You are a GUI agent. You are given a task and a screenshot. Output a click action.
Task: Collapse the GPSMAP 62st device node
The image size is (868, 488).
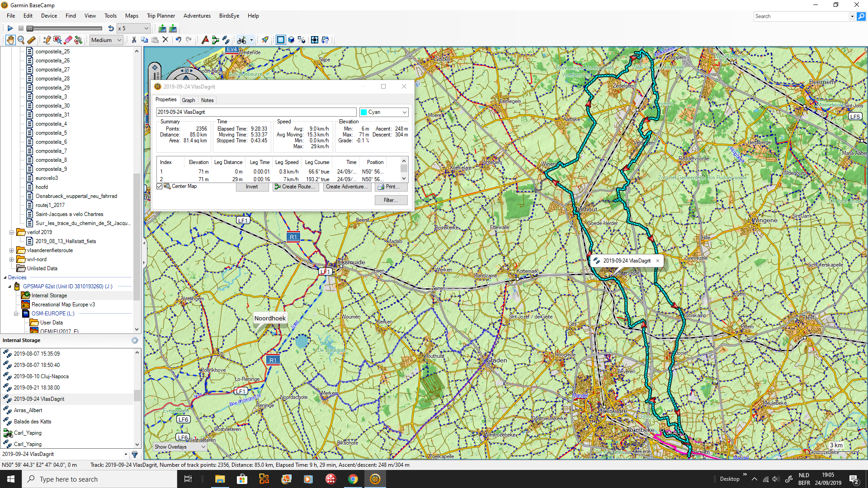9,286
